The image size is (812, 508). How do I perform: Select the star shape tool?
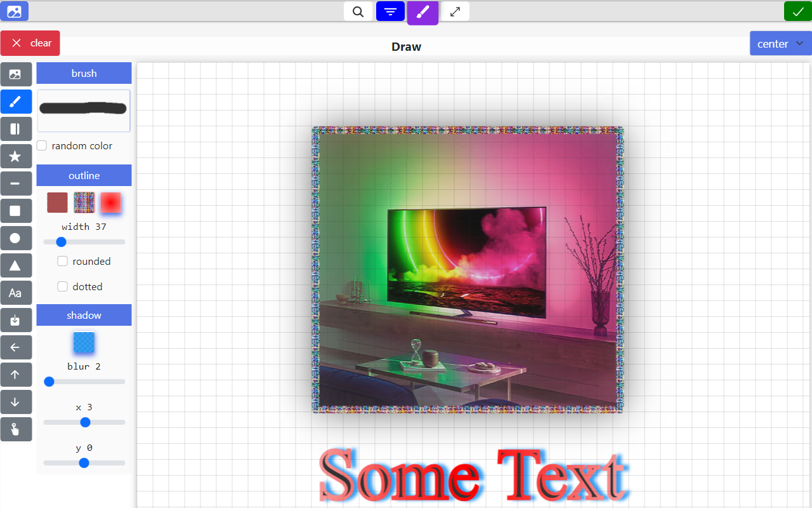pyautogui.click(x=16, y=156)
